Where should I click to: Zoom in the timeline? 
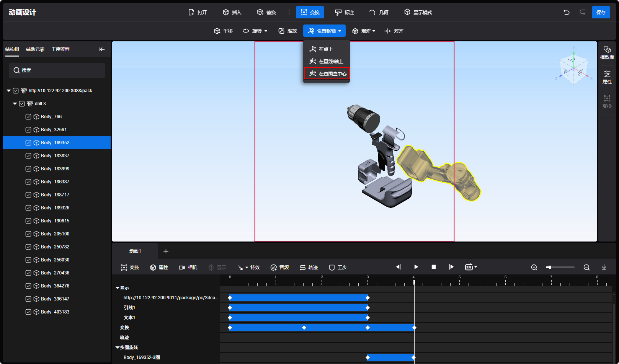click(534, 268)
